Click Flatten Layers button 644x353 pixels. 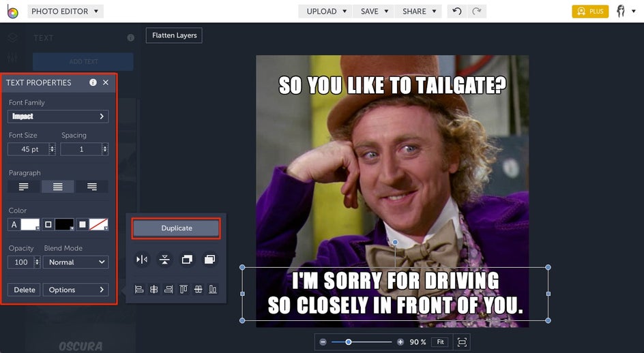point(174,35)
